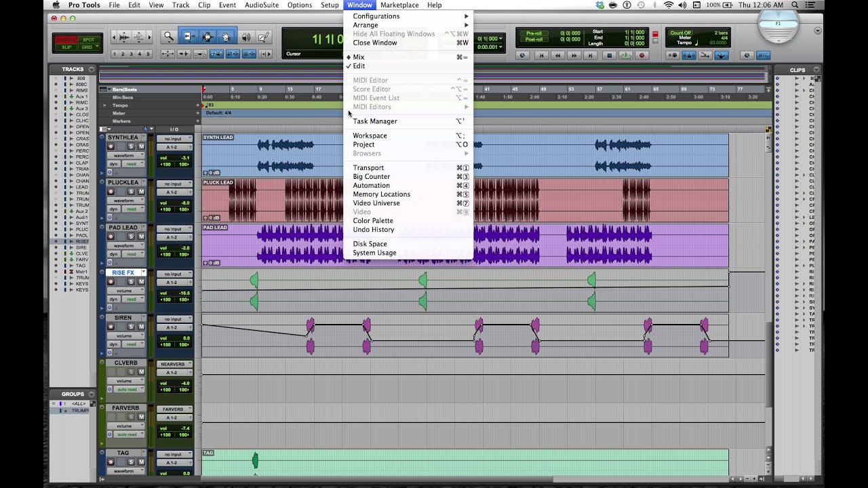The image size is (868, 488).
Task: Click the Rewind transport button
Action: tap(557, 56)
